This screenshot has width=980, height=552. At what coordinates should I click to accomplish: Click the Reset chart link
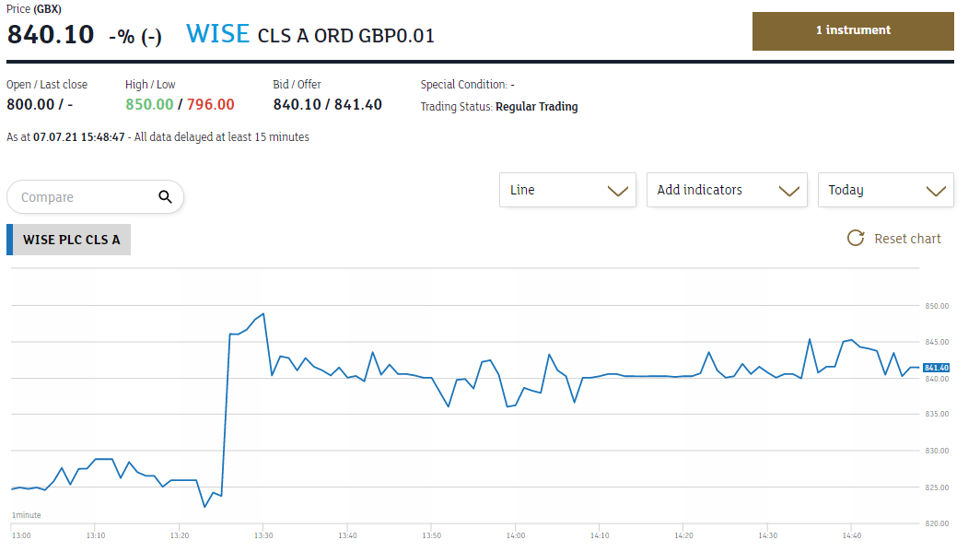(907, 239)
